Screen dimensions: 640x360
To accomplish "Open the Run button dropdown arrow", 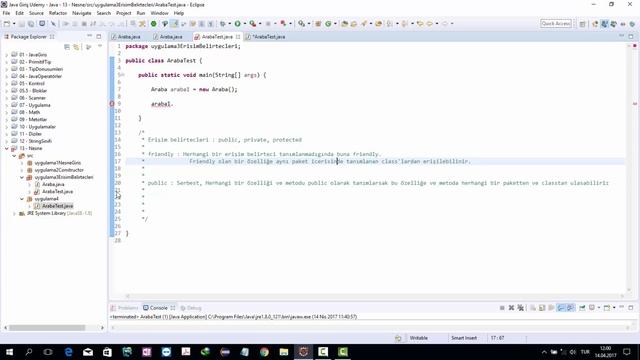I will (x=244, y=24).
